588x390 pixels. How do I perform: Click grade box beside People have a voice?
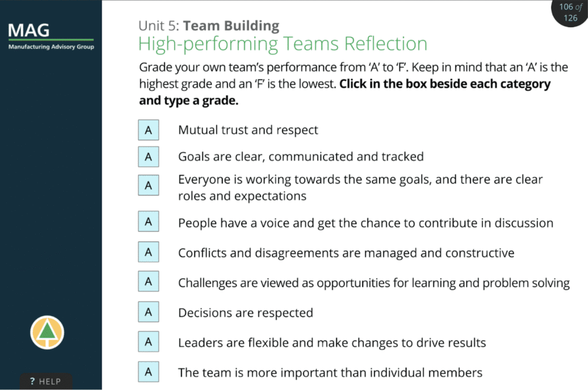[149, 221]
